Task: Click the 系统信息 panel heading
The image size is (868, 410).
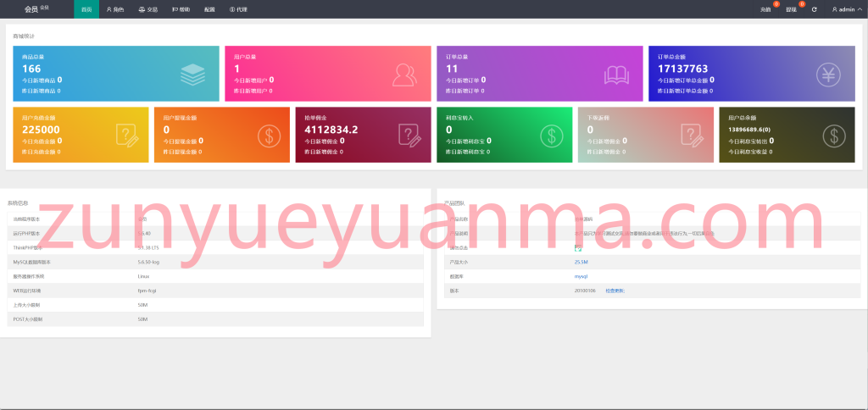Action: coord(18,203)
